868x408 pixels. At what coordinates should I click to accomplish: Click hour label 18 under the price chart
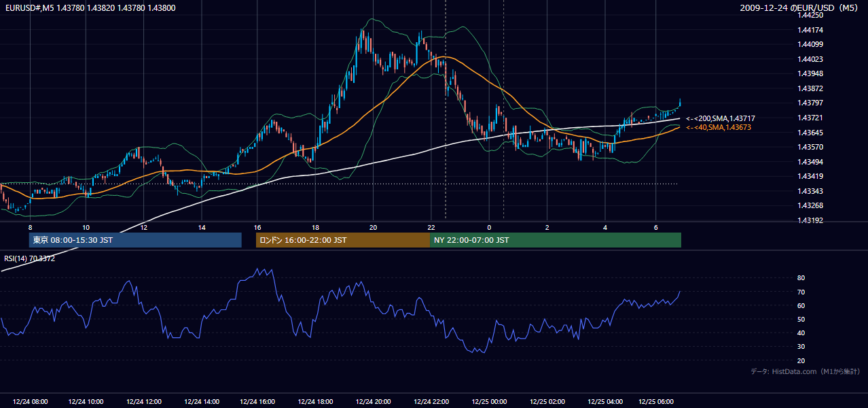pos(316,227)
